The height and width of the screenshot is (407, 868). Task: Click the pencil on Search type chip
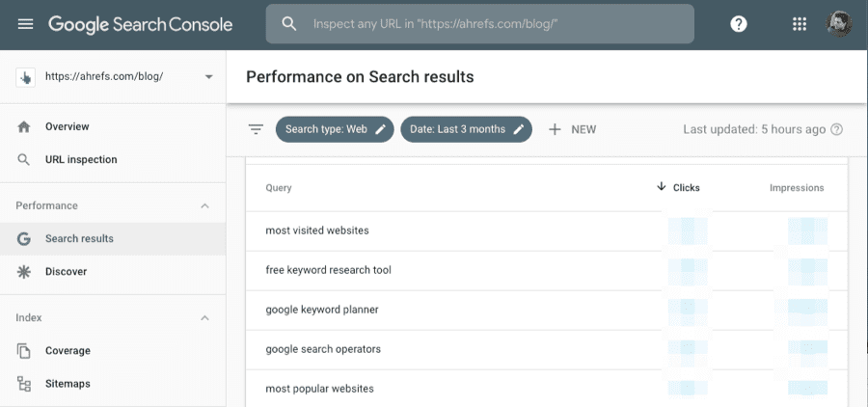pyautogui.click(x=381, y=129)
